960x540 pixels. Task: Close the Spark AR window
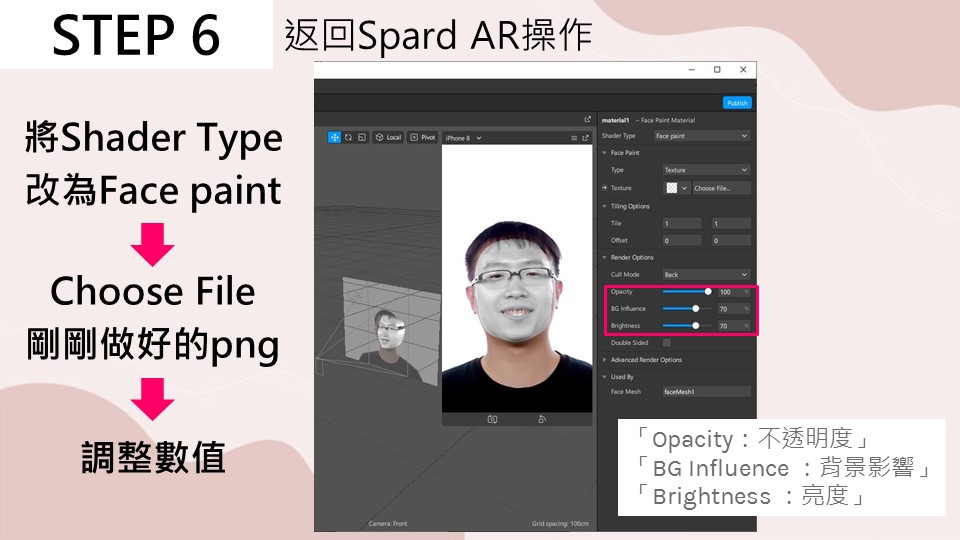tap(743, 70)
